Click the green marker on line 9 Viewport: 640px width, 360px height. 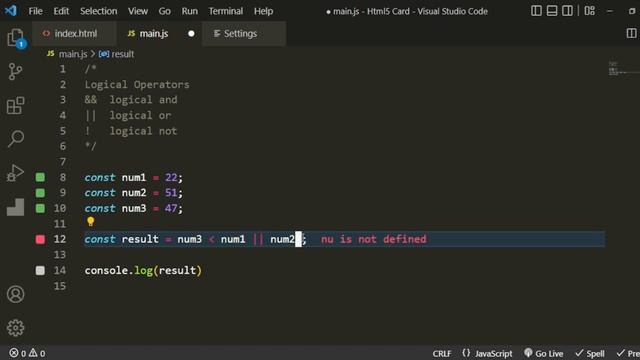[40, 193]
